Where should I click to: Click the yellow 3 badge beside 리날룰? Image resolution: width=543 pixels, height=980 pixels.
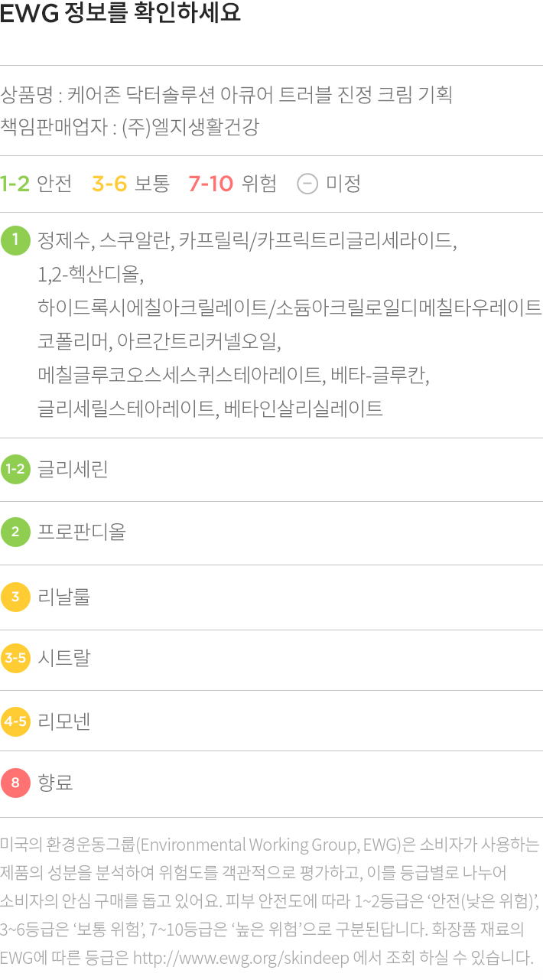(x=15, y=597)
